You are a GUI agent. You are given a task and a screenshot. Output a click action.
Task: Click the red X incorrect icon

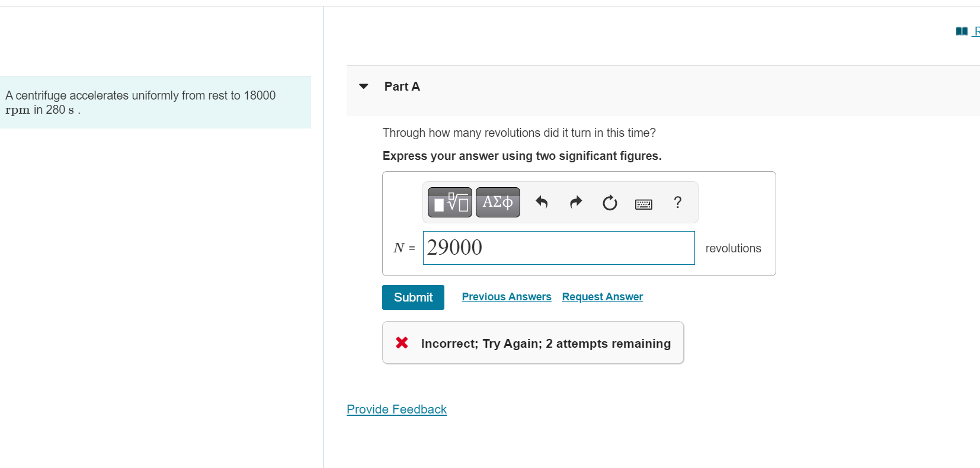coord(402,342)
